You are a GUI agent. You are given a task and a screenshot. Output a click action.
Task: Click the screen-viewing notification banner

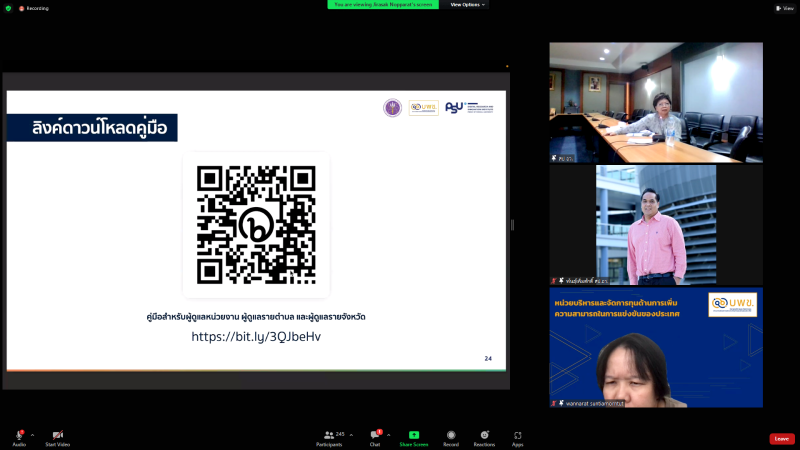[x=383, y=5]
